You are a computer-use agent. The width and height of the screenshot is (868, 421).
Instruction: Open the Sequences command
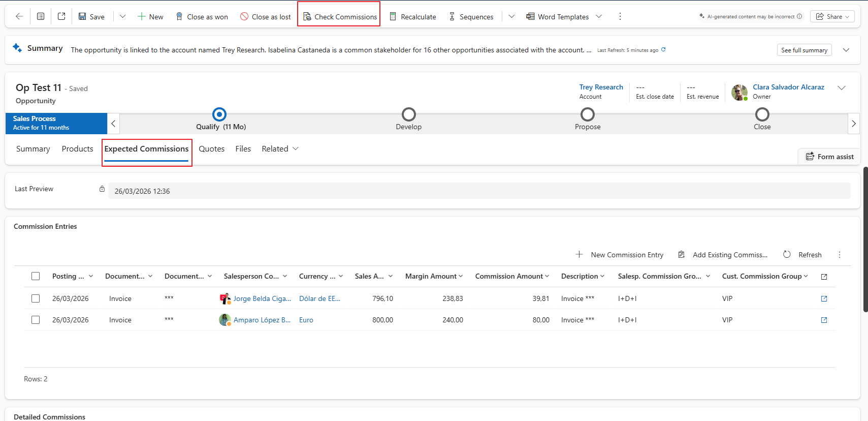click(471, 17)
